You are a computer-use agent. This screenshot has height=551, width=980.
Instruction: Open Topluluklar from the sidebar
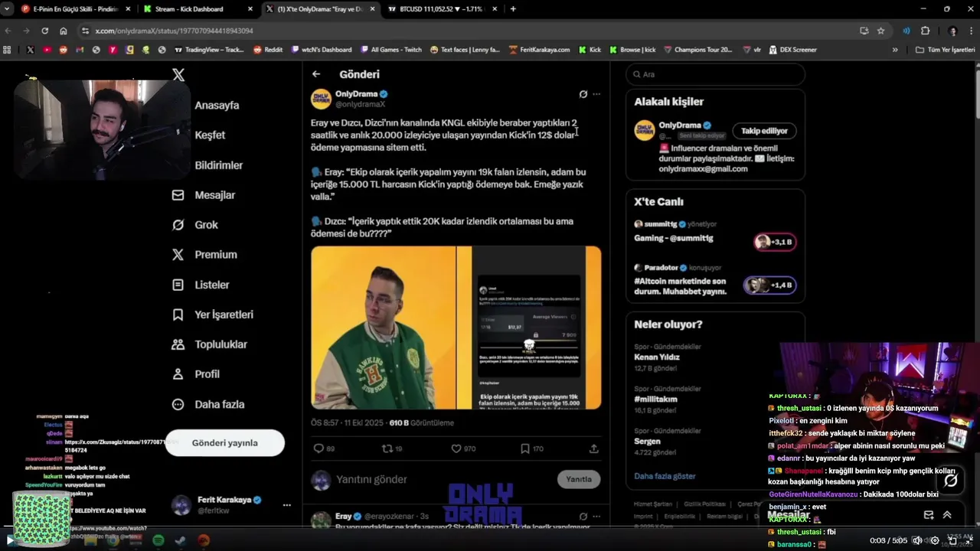click(x=210, y=344)
